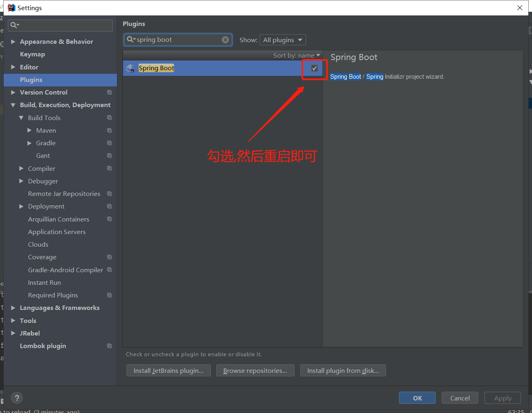The height and width of the screenshot is (413, 532).
Task: Collapse the Build Tools tree node
Action: coord(21,118)
